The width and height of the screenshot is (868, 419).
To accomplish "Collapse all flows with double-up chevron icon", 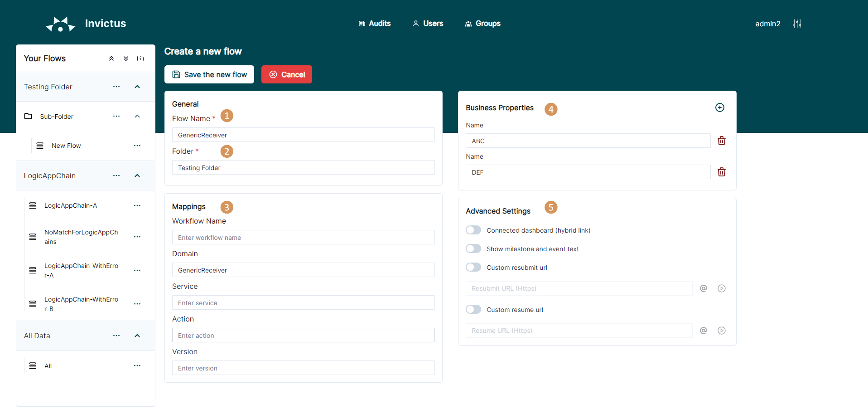I will [x=111, y=58].
